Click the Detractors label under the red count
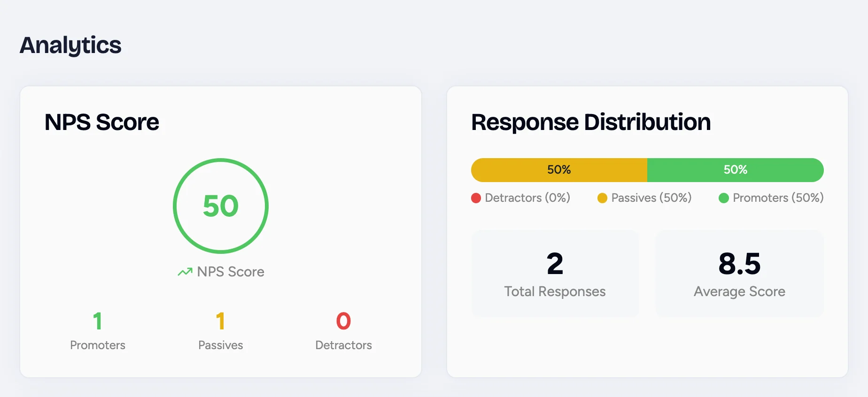 344,345
